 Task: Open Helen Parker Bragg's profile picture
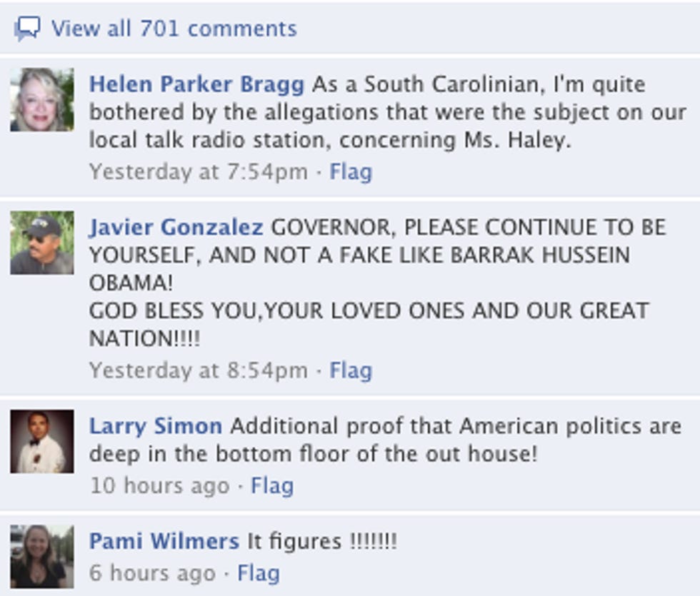click(42, 99)
